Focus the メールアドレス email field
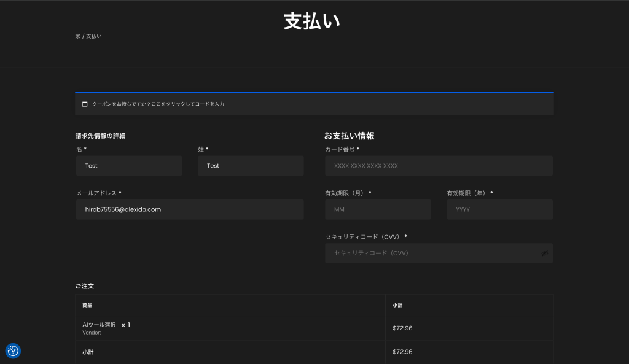 (190, 209)
